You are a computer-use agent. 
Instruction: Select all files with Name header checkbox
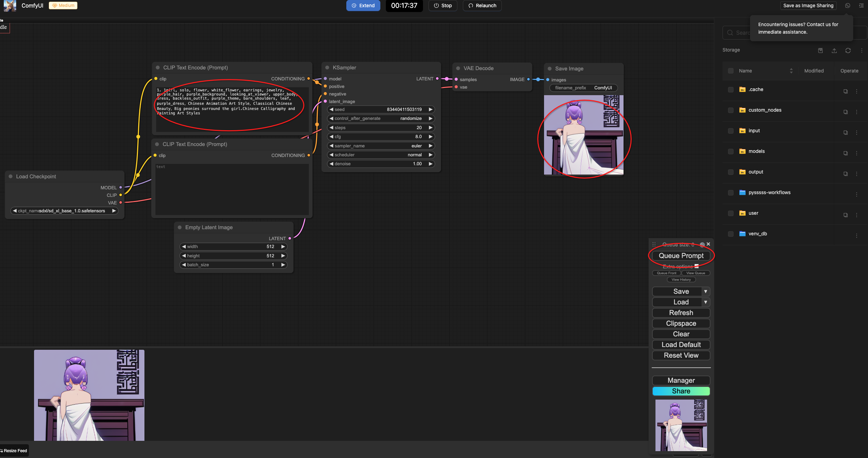click(x=730, y=71)
